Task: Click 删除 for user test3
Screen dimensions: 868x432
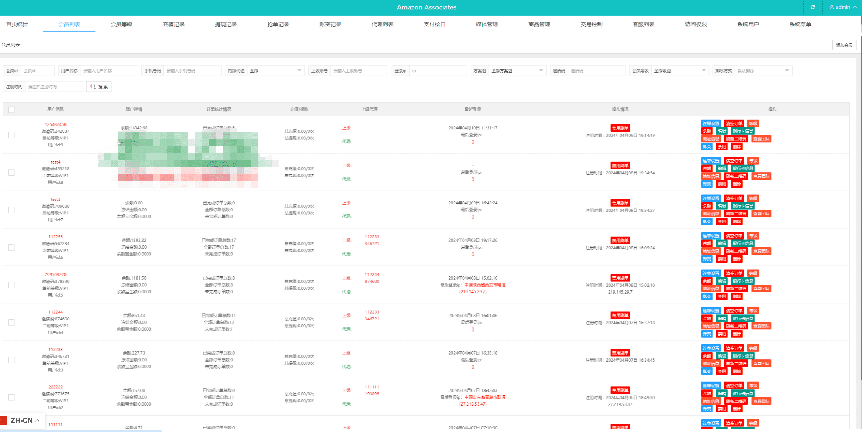Action: click(737, 221)
